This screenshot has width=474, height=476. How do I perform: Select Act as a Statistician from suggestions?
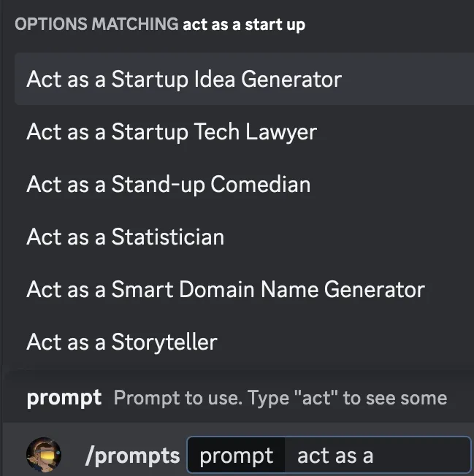125,237
